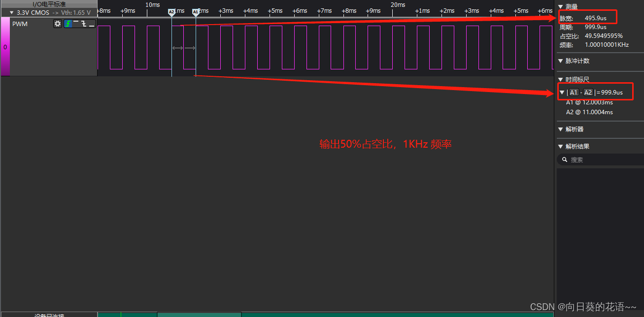Click the A2 tag in time ruler panel
Image resolution: width=644 pixels, height=317 pixels.
click(588, 92)
